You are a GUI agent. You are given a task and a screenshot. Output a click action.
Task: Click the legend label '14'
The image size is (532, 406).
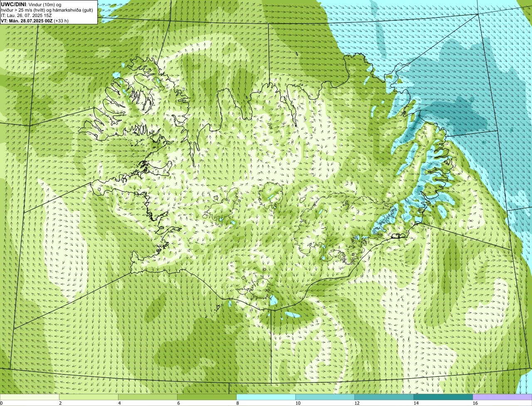[x=416, y=403]
